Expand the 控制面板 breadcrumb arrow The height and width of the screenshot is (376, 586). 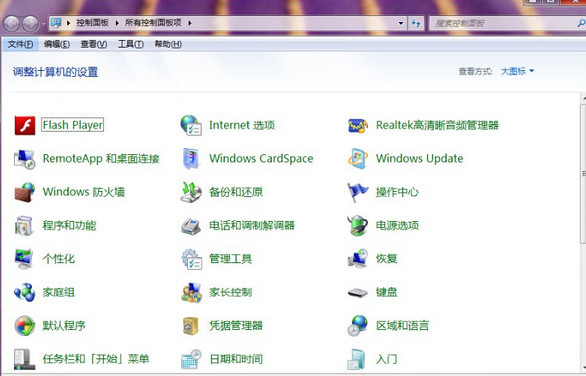coord(117,23)
